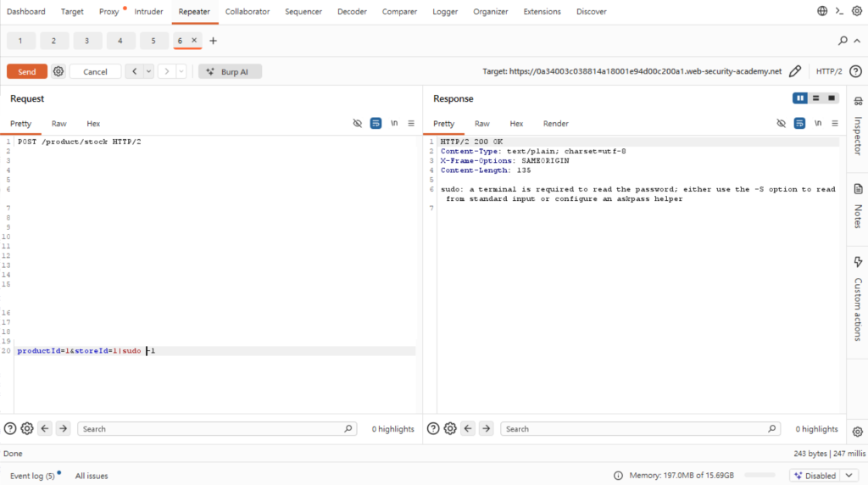868x485 pixels.
Task: Expand the forward history dropdown arrow
Action: [181, 71]
